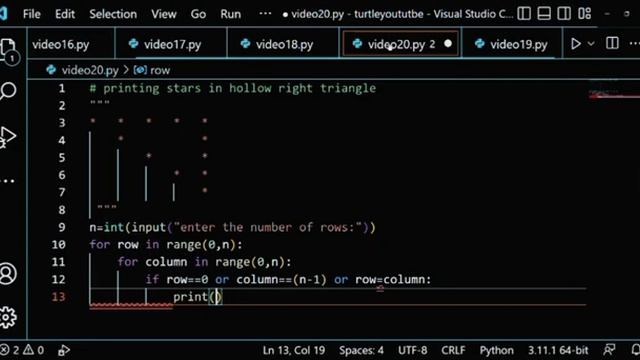The width and height of the screenshot is (640, 360).
Task: Split the editor to the right
Action: coord(612,44)
